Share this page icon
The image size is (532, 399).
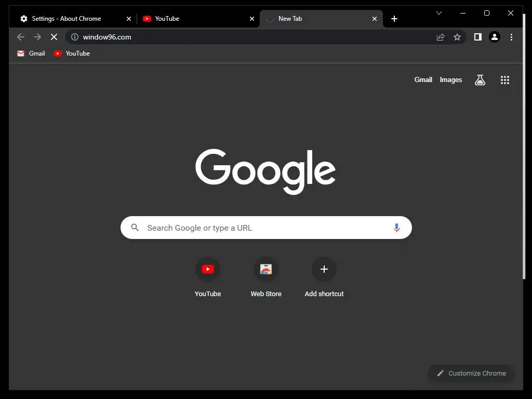441,37
